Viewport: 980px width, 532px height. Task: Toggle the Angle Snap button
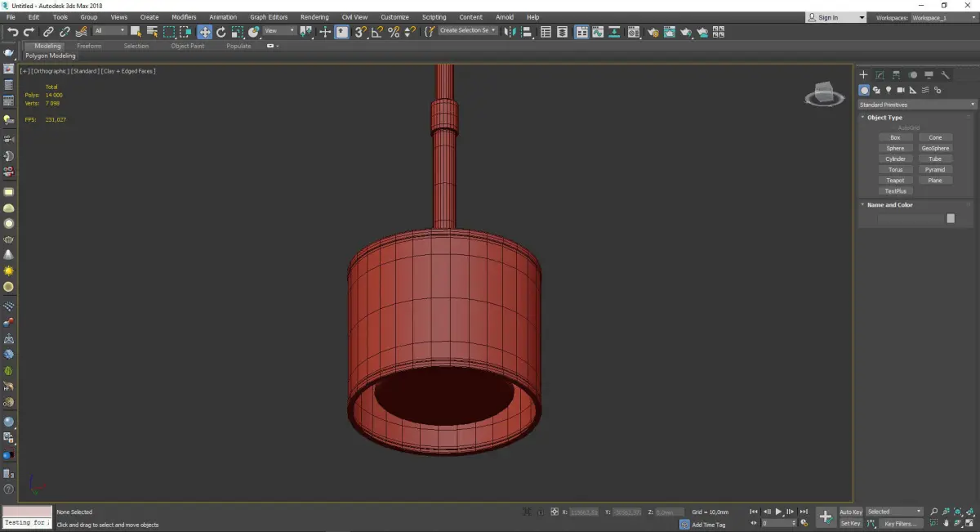pyautogui.click(x=376, y=32)
